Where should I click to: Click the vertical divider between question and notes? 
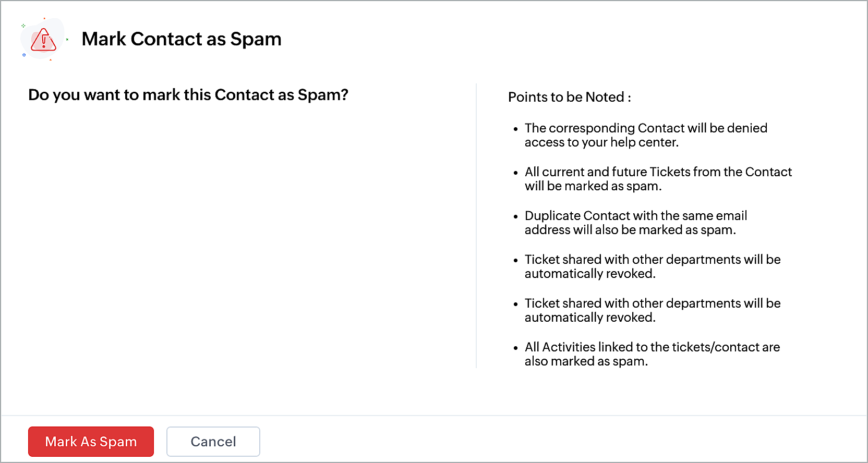point(476,226)
